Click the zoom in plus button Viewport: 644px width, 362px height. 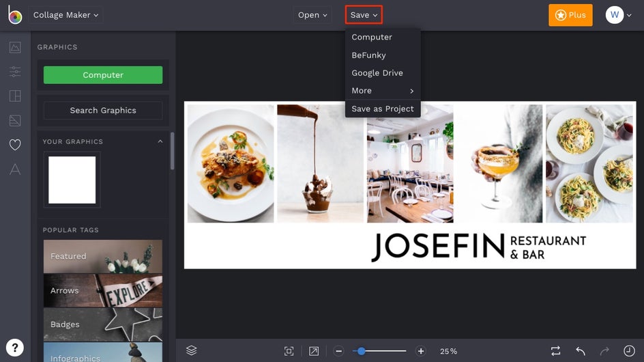(420, 351)
